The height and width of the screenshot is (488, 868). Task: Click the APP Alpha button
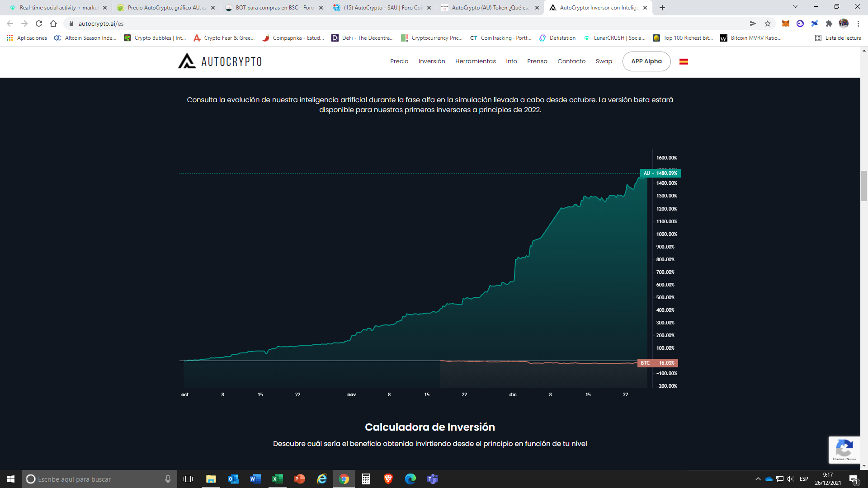coord(646,61)
